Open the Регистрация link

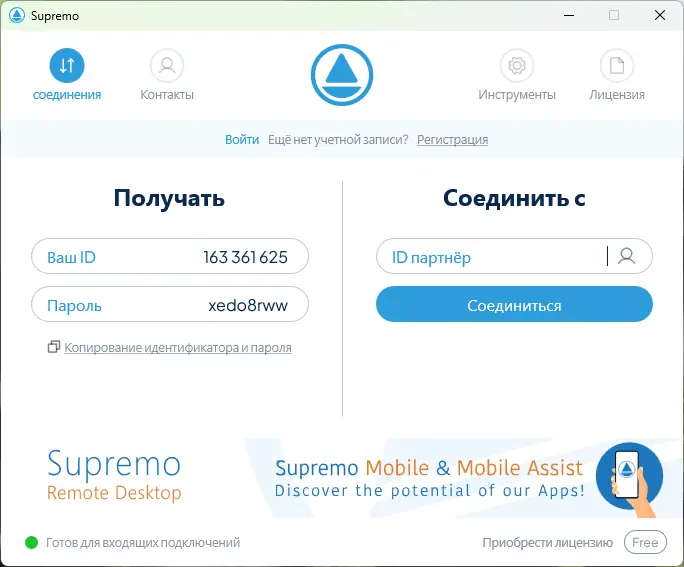tap(452, 140)
